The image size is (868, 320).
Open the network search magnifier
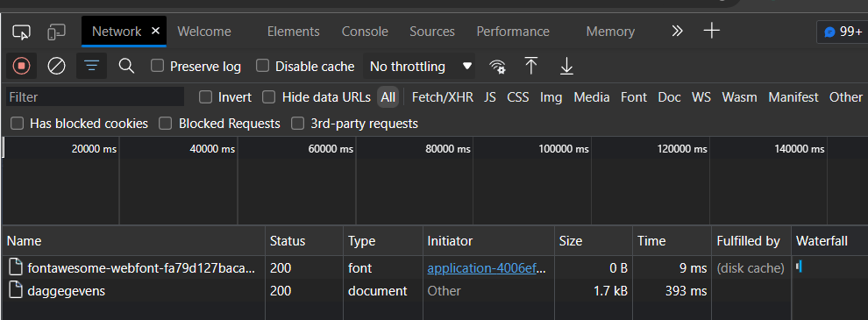pos(127,67)
